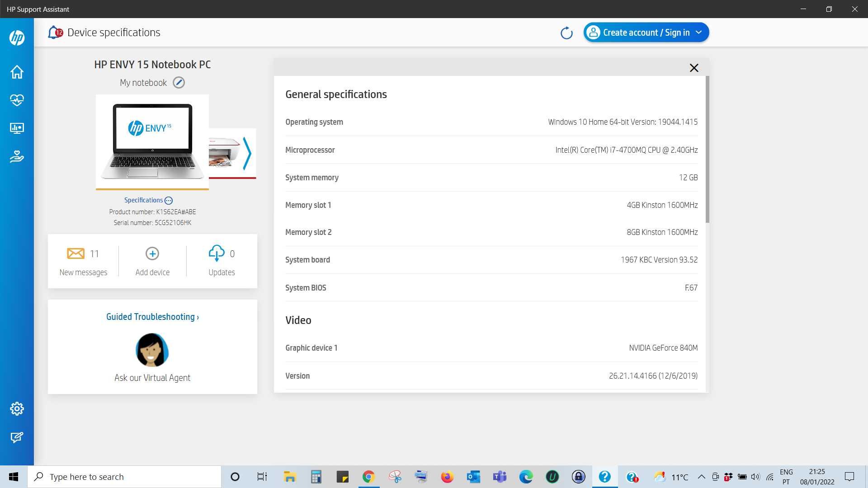
Task: Edit the My notebook nickname with the pencil
Action: tap(179, 83)
